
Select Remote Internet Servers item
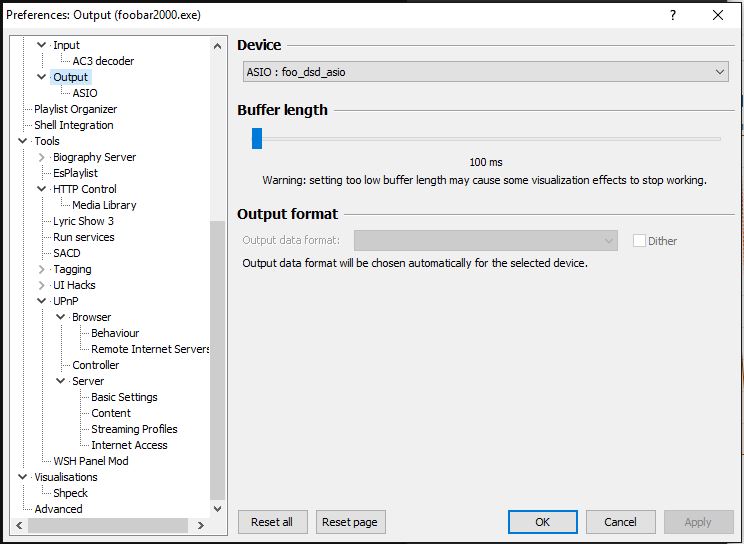click(x=150, y=349)
